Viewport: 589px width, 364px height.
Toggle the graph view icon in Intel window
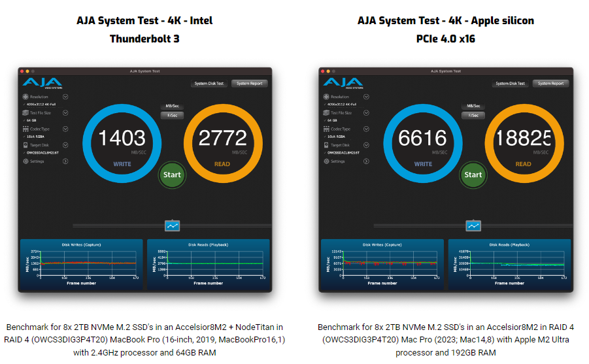click(173, 225)
